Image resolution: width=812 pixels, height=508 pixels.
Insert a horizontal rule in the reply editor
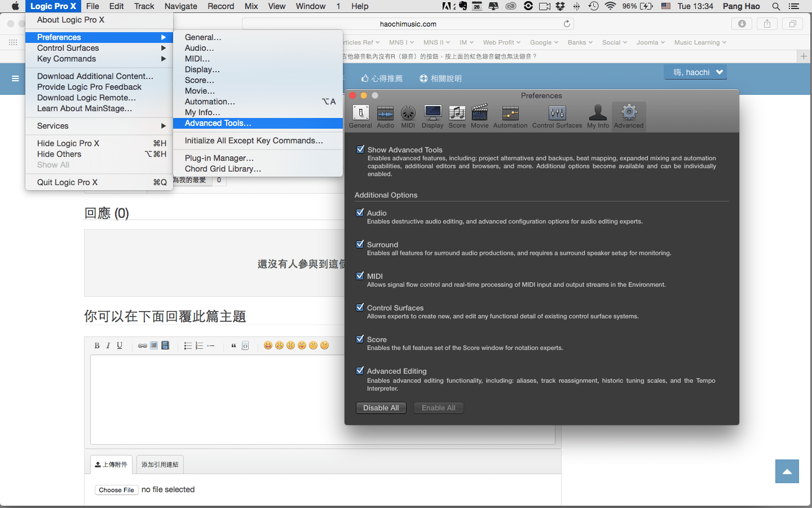click(x=211, y=345)
